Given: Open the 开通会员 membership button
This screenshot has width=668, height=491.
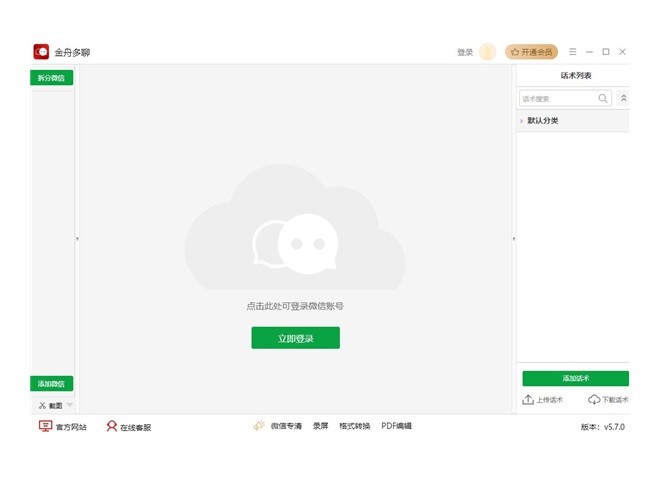Looking at the screenshot, I should [x=531, y=52].
